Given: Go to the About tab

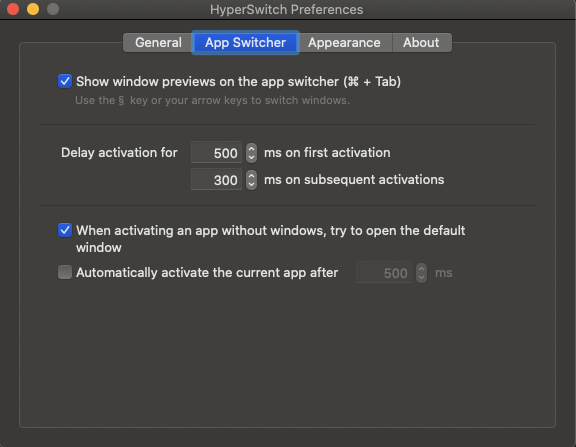Looking at the screenshot, I should tap(422, 43).
